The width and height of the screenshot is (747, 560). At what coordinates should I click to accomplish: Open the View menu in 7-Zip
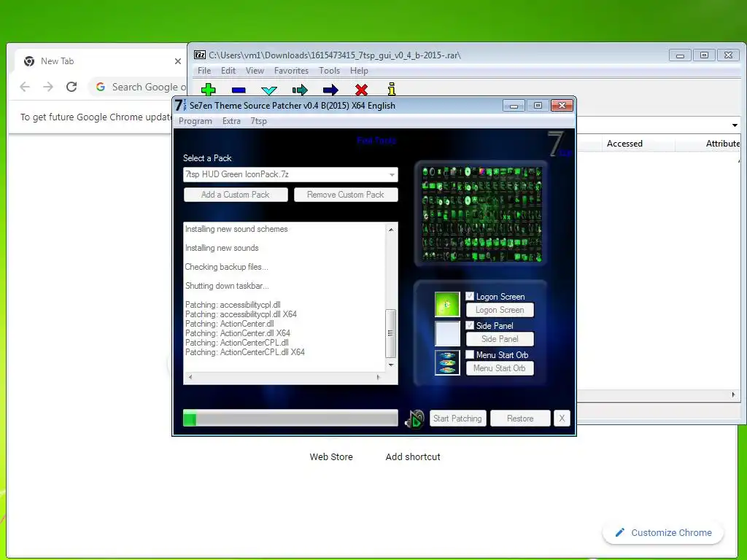(x=255, y=71)
